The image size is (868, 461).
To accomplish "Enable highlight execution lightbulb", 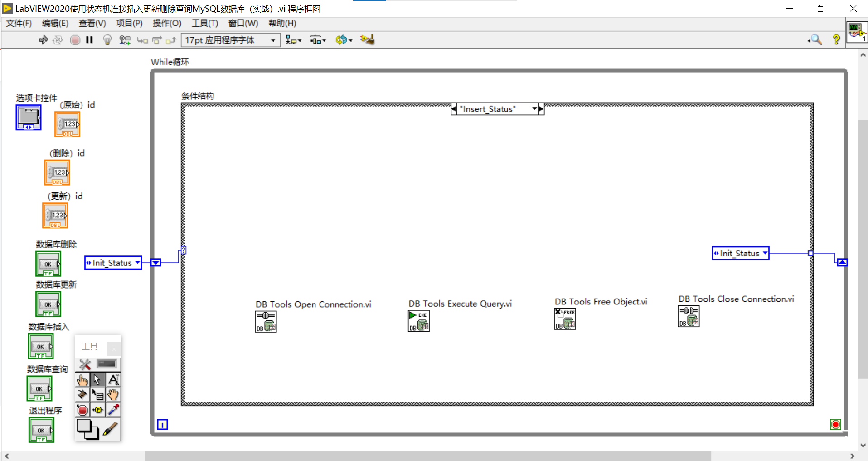I will point(107,40).
